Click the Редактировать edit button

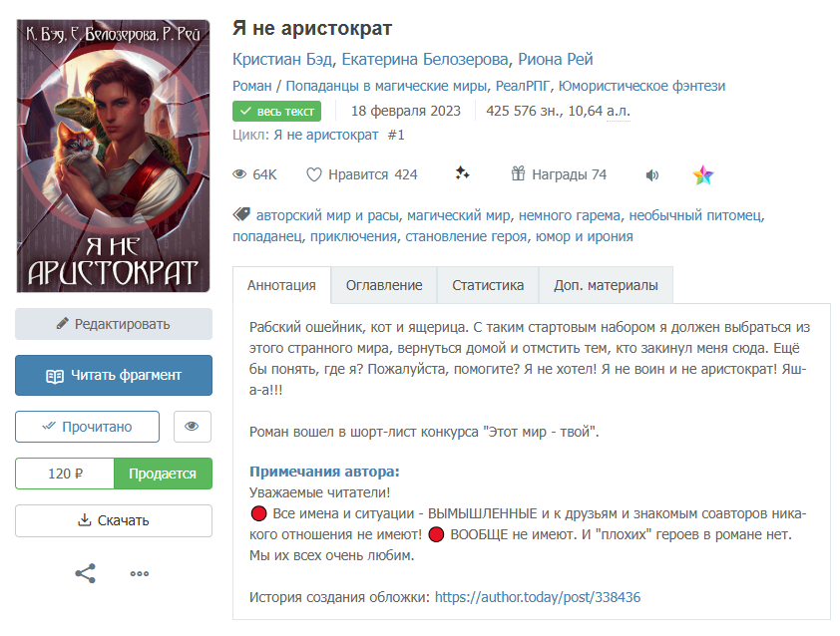[114, 324]
